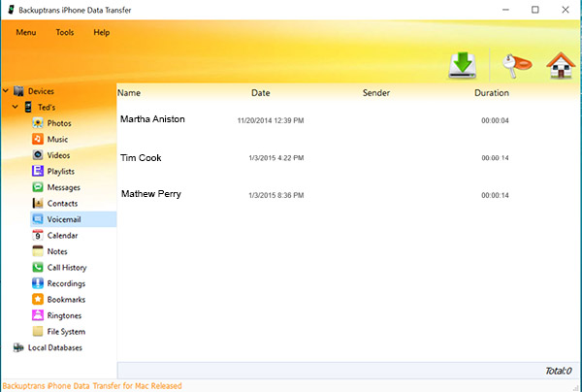Sort by the Sender column header

tap(376, 93)
